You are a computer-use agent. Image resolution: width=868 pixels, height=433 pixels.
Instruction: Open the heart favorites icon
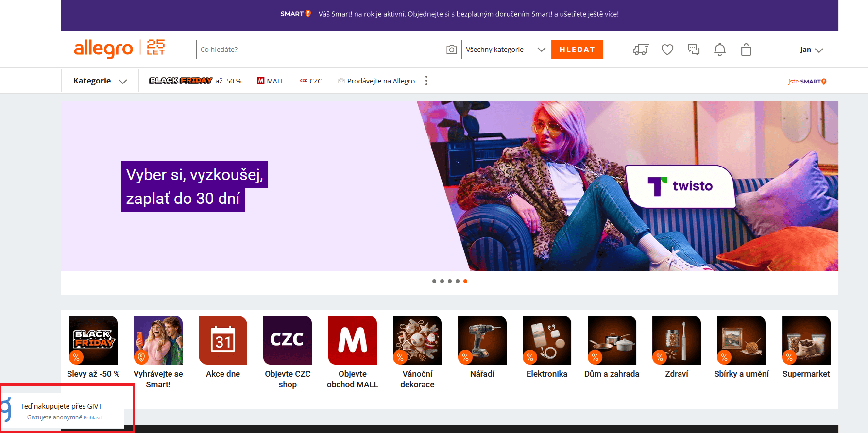(x=667, y=50)
